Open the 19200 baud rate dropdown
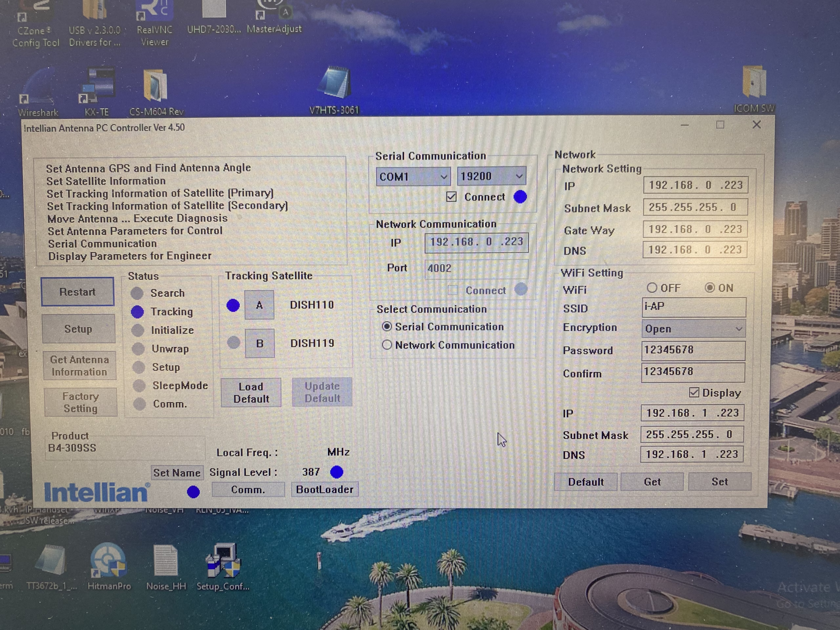The height and width of the screenshot is (630, 840). click(x=492, y=176)
